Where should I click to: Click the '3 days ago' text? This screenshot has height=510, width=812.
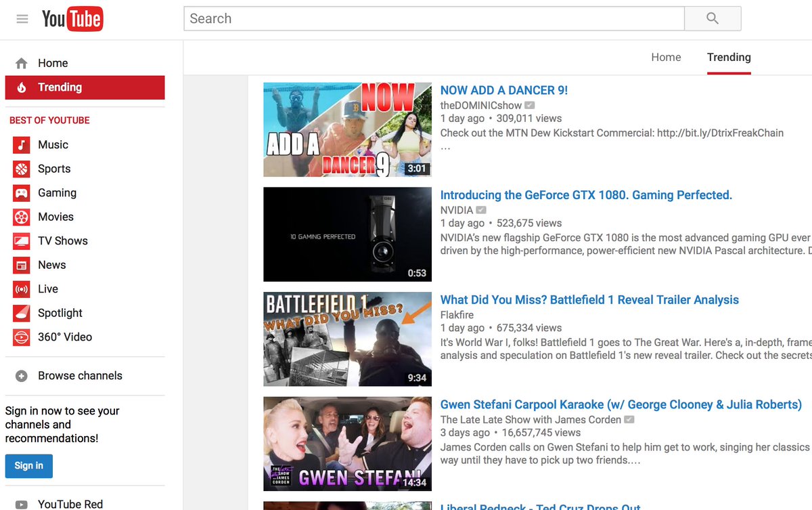click(x=465, y=433)
